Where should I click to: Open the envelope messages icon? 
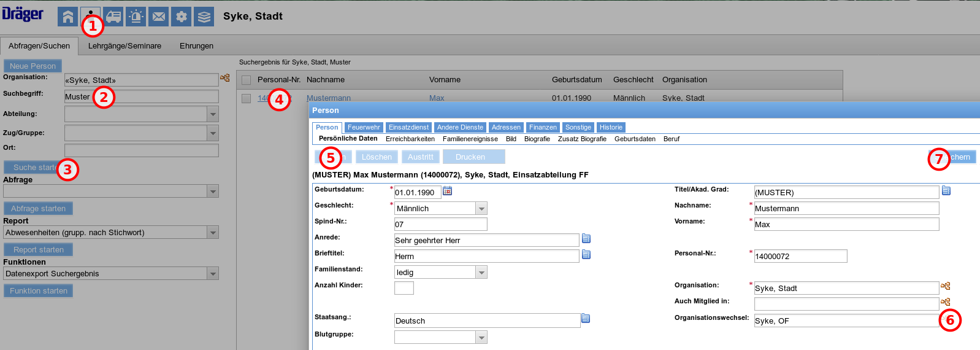click(x=159, y=17)
